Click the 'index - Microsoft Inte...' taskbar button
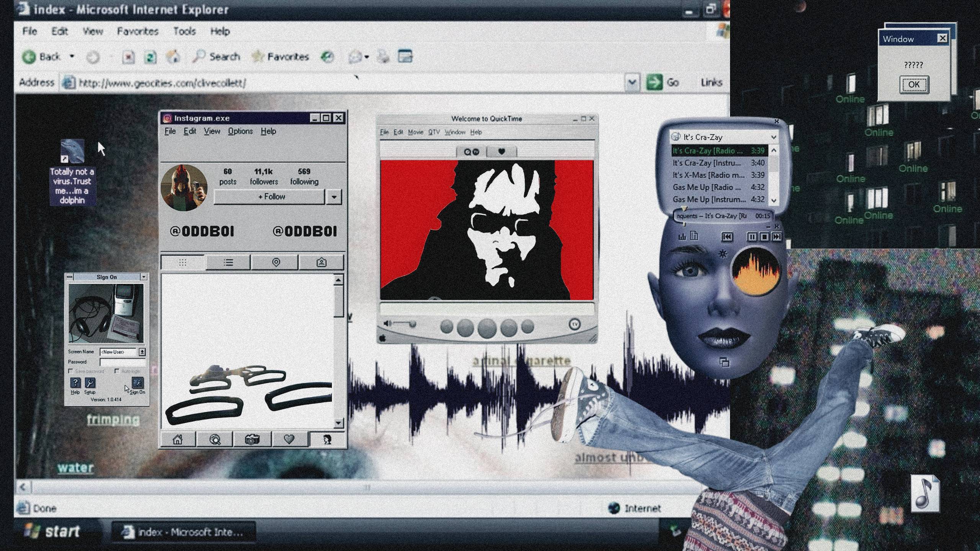 (x=183, y=532)
